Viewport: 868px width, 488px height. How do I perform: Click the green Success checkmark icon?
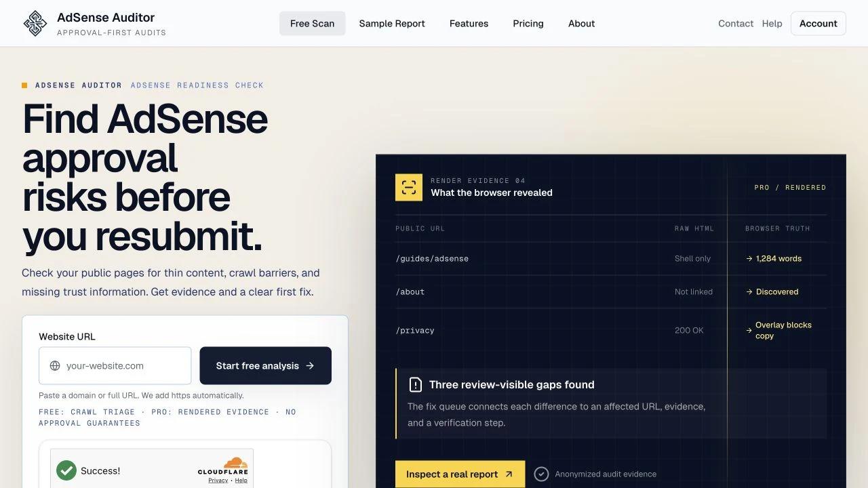(66, 470)
